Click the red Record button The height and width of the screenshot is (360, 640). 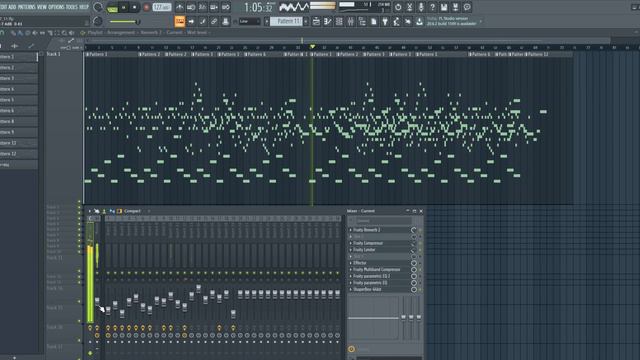point(146,7)
